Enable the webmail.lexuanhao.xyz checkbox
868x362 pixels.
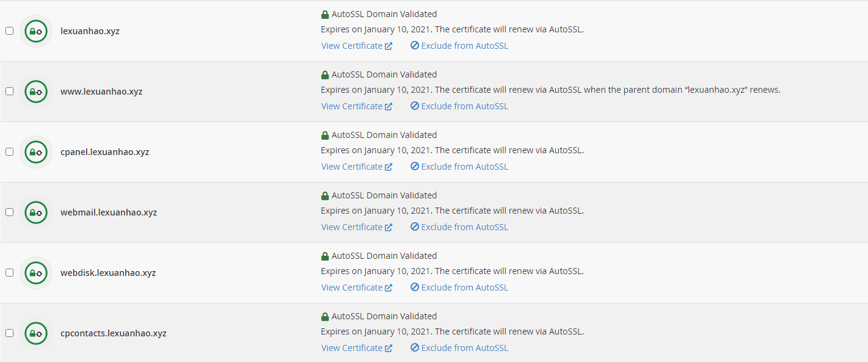(x=9, y=212)
